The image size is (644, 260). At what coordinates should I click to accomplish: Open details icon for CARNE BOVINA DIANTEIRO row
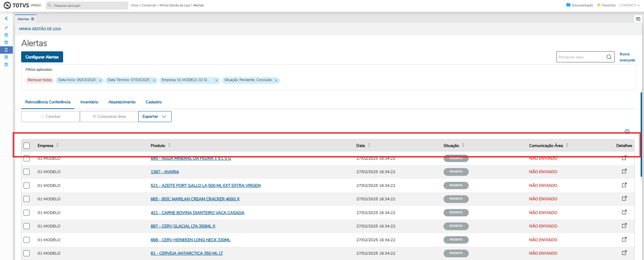pyautogui.click(x=624, y=212)
